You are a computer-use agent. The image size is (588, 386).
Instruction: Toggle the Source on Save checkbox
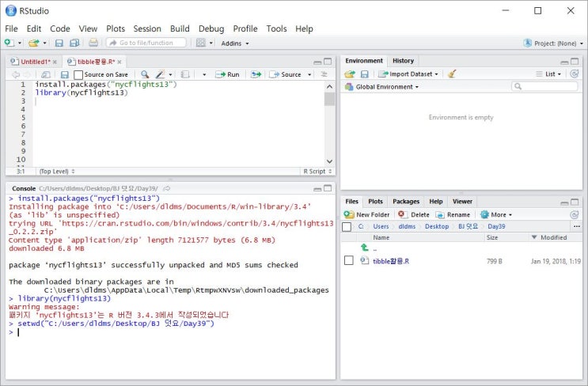[x=78, y=74]
